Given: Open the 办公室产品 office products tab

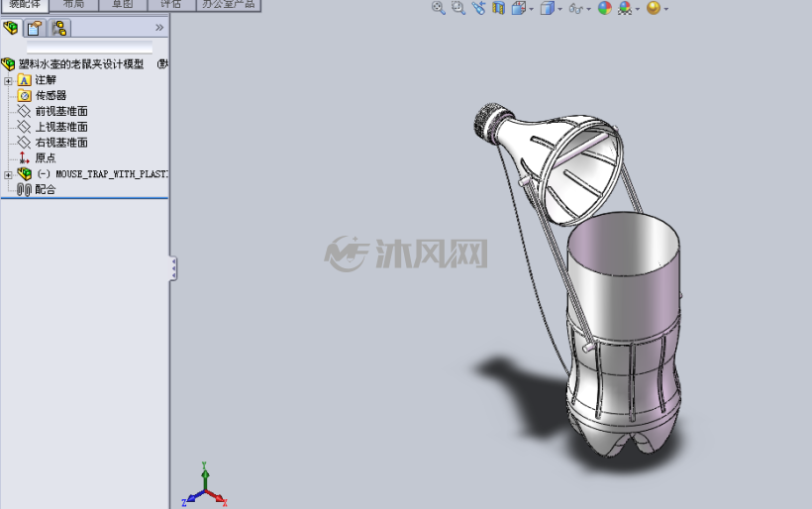Looking at the screenshot, I should point(229,5).
